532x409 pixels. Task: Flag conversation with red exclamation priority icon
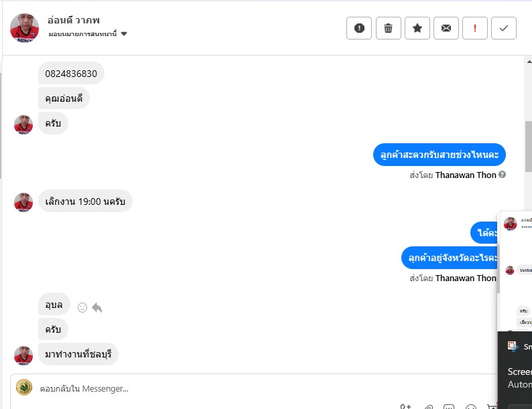pos(474,28)
